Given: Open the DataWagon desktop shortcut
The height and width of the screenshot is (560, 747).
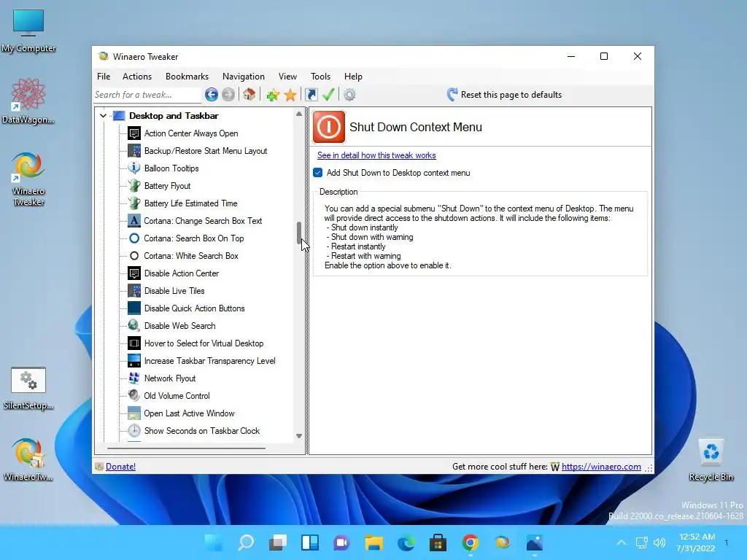Looking at the screenshot, I should [x=28, y=101].
